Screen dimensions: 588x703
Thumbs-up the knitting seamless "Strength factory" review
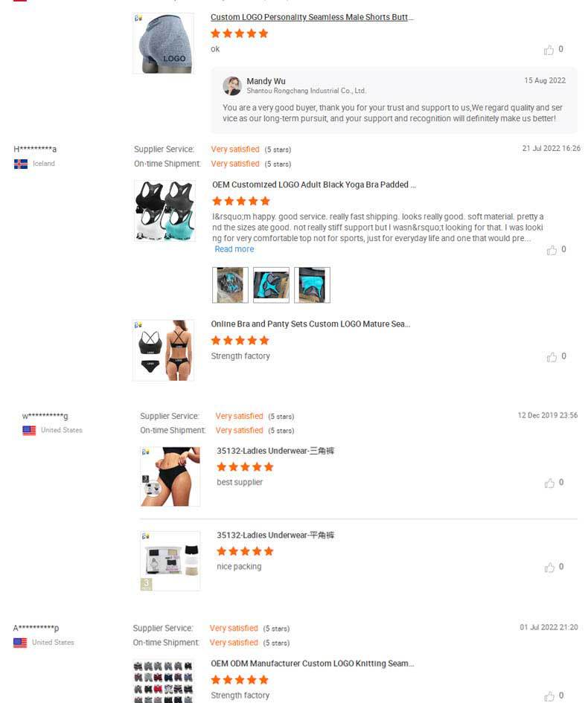pos(549,696)
